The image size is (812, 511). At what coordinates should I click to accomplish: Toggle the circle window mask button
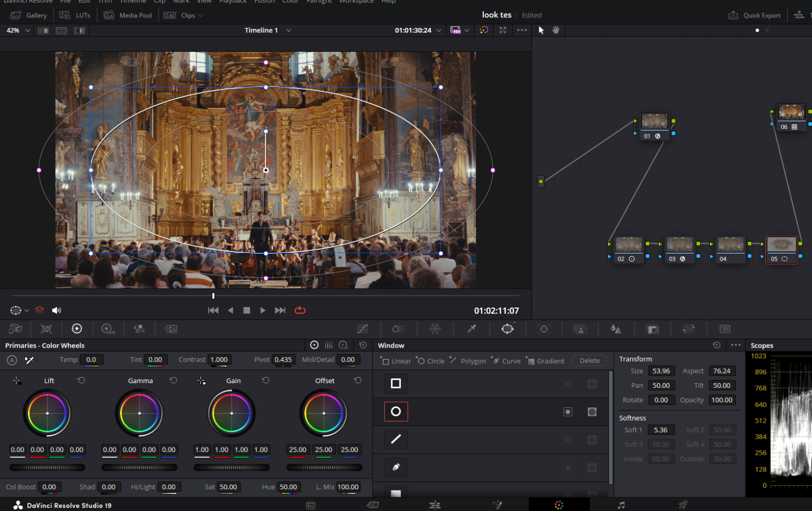click(592, 412)
